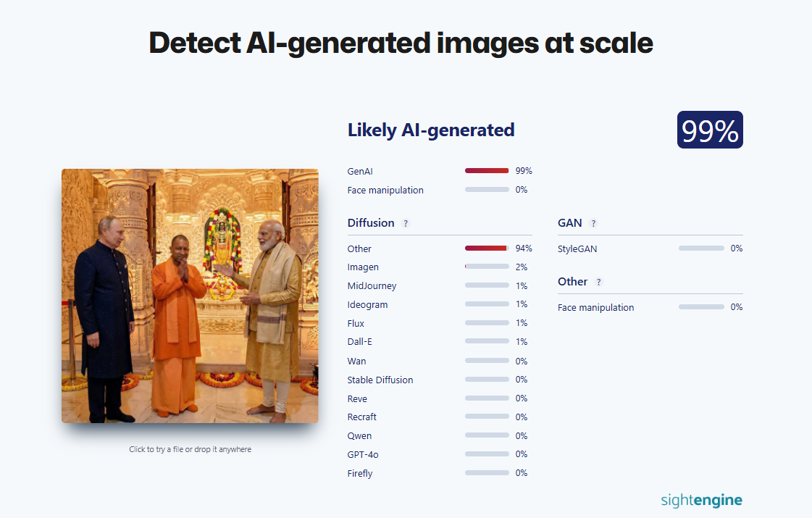Screen dimensions: 812x518
Task: Select the Firefly entry in the list
Action: (360, 473)
